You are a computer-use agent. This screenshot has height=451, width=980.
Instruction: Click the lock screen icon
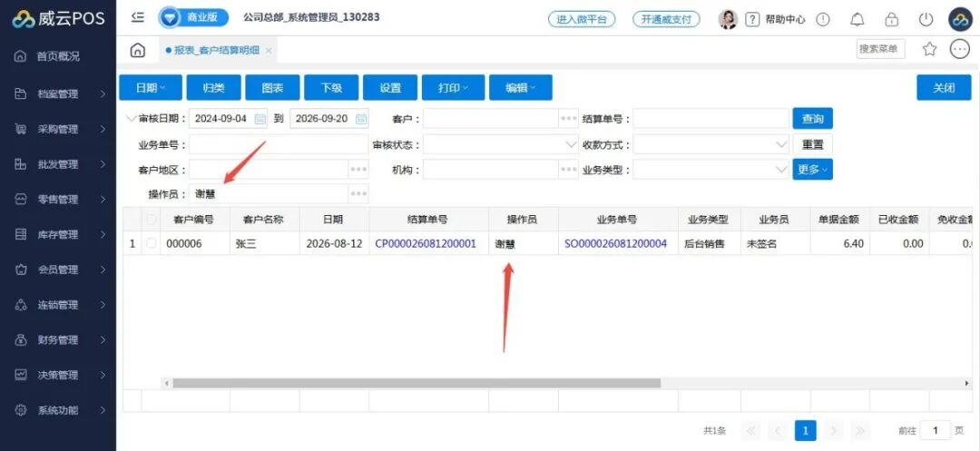[891, 19]
